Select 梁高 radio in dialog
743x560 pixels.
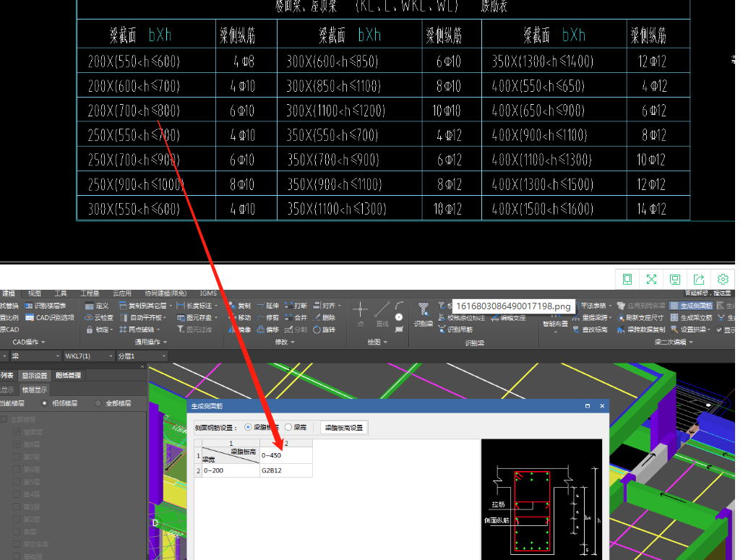pos(288,427)
